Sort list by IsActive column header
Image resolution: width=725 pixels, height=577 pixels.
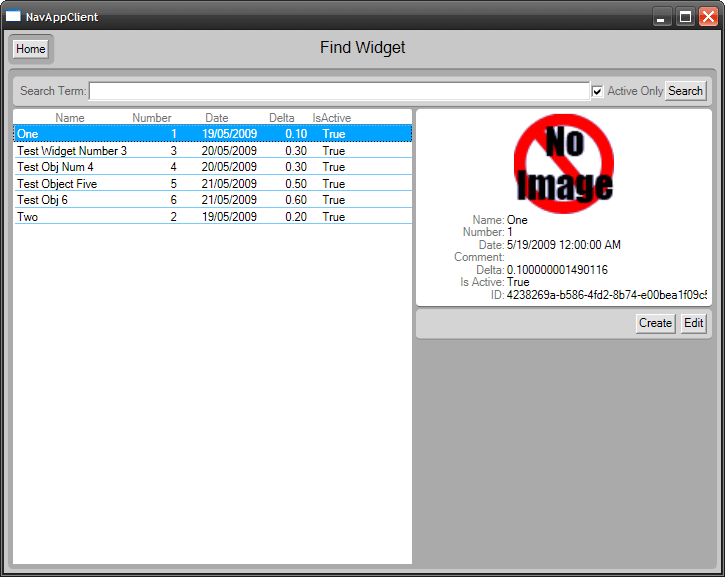(x=332, y=118)
